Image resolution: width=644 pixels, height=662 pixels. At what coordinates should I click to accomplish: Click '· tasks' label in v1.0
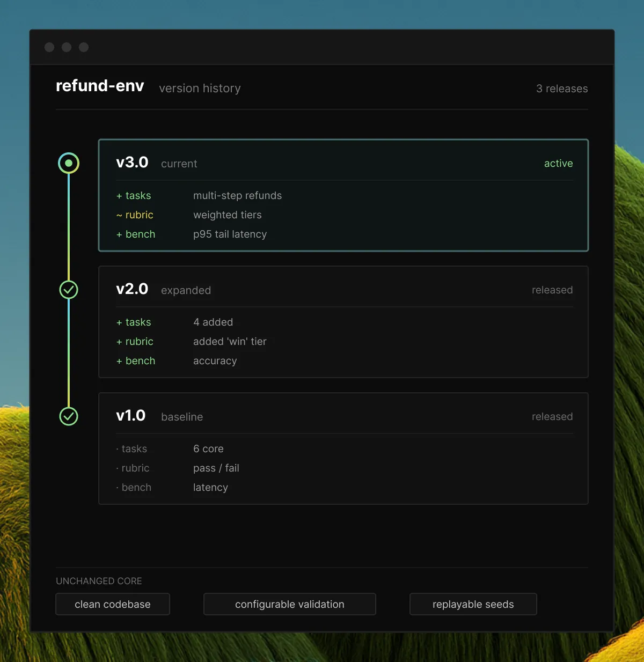tap(131, 449)
